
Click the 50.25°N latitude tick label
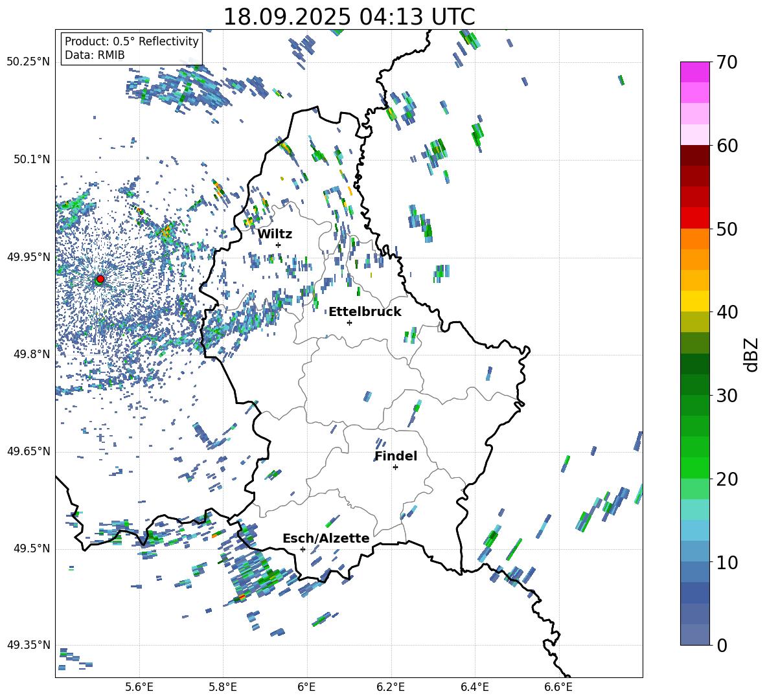point(29,62)
